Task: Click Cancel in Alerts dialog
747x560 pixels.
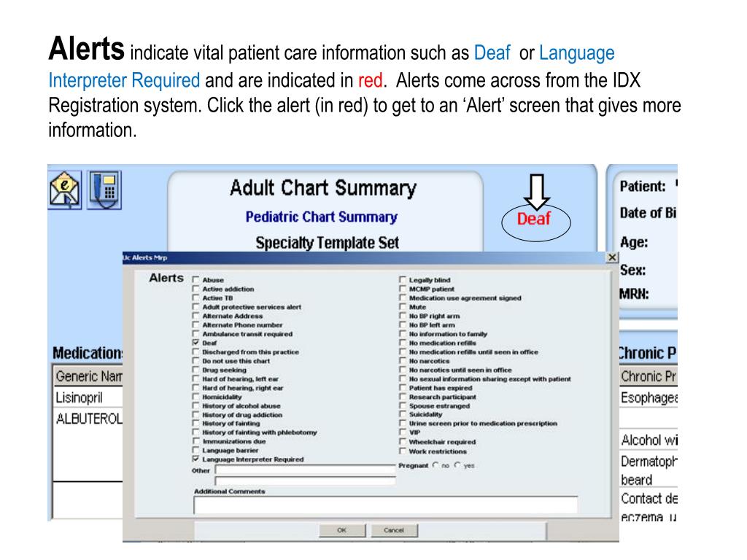Action: 394,530
